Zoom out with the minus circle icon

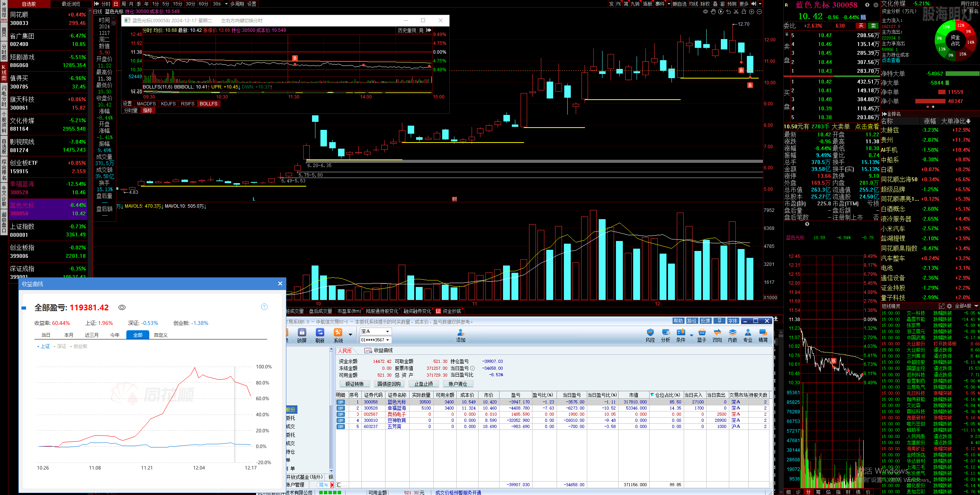[x=759, y=12]
